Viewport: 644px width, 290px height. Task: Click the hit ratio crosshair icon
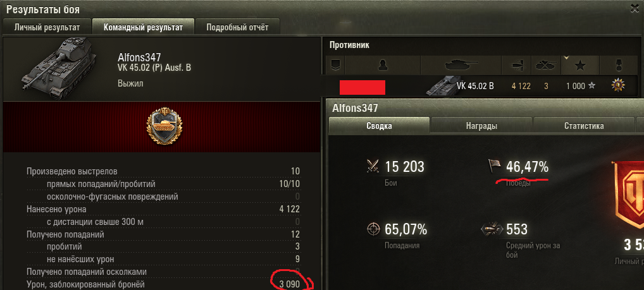click(x=373, y=229)
